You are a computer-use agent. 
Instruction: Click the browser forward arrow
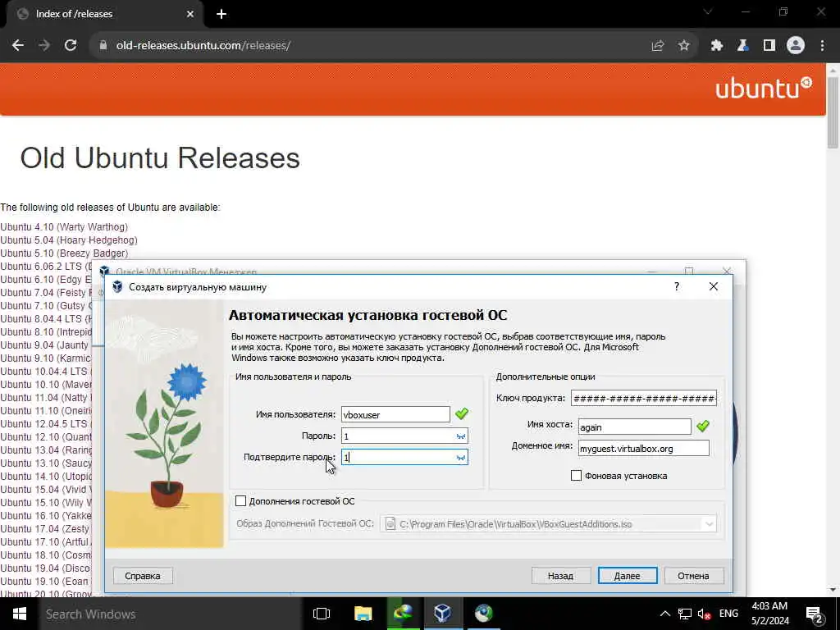point(44,46)
